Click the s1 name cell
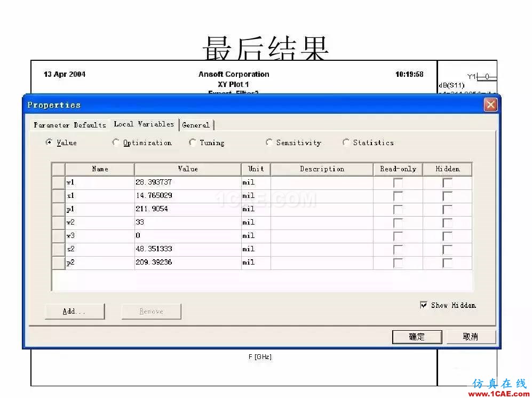 pos(100,196)
